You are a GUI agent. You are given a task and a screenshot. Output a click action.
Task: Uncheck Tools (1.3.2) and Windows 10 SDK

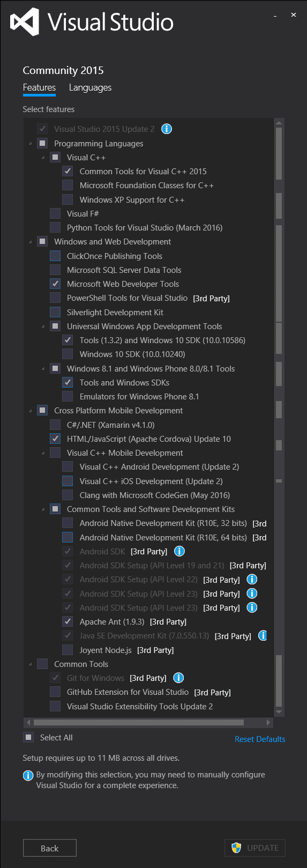(x=68, y=340)
